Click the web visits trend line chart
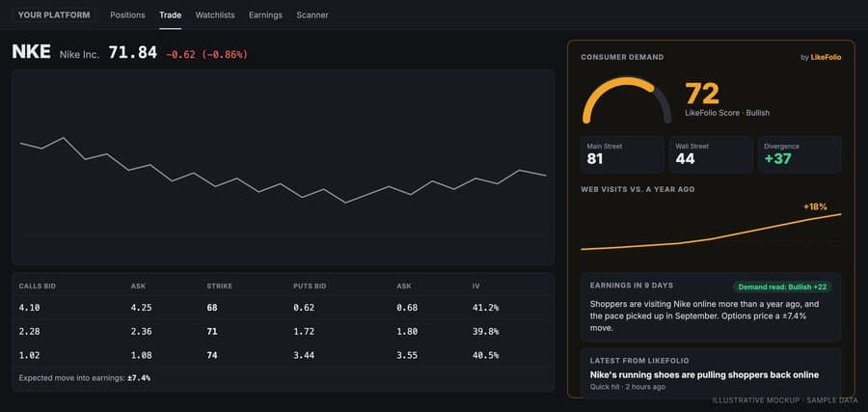The height and width of the screenshot is (412, 868). click(711, 232)
